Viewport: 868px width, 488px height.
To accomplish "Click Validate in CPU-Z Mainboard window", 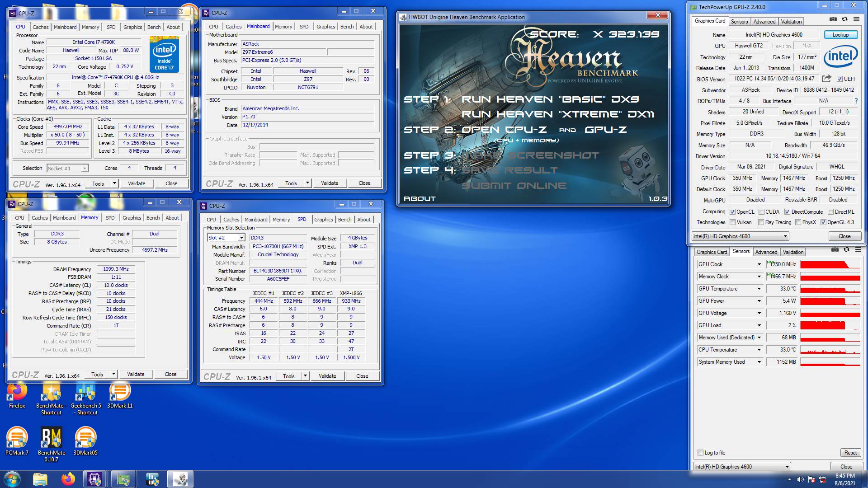I will 329,183.
